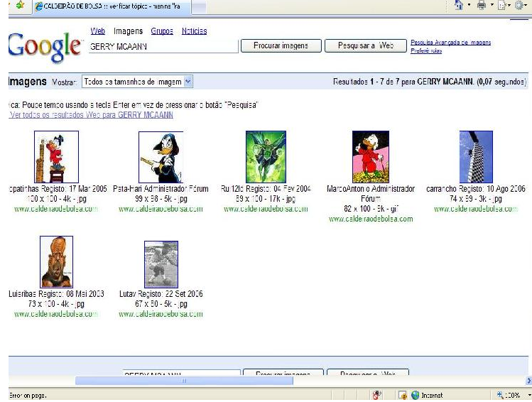Click the Print icon in IE toolbar
This screenshot has width=532, height=402.
pos(482,5)
